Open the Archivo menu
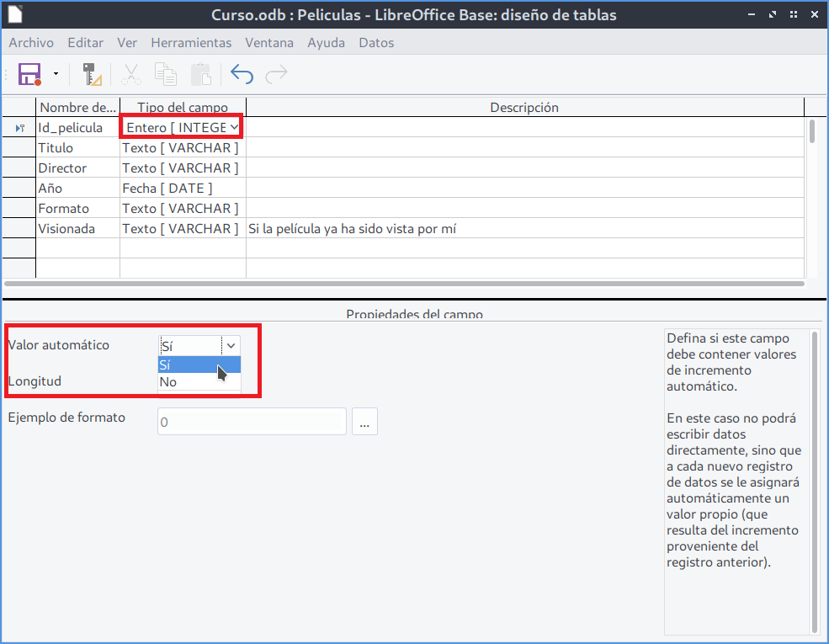The width and height of the screenshot is (829, 644). coord(31,43)
